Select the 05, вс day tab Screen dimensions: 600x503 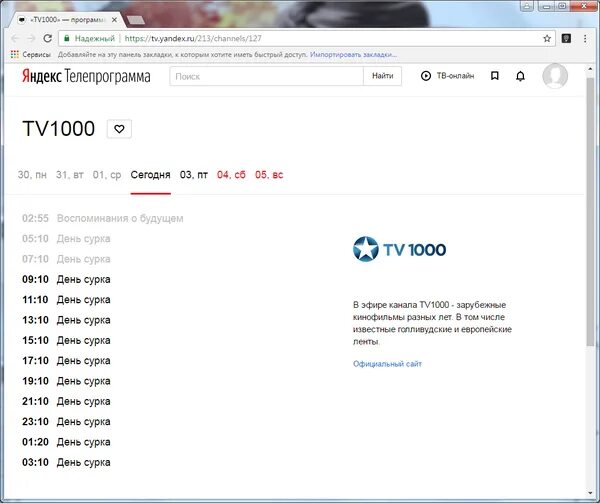269,175
